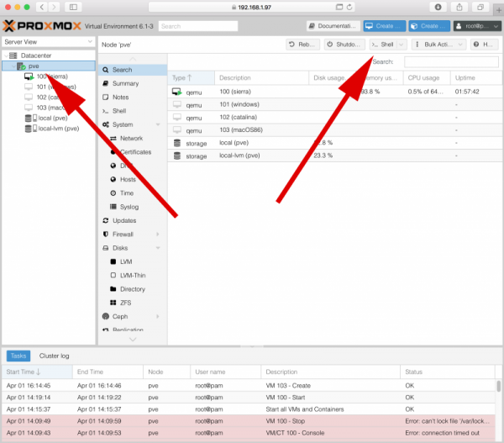Click the Updates refresh icon

pyautogui.click(x=106, y=220)
